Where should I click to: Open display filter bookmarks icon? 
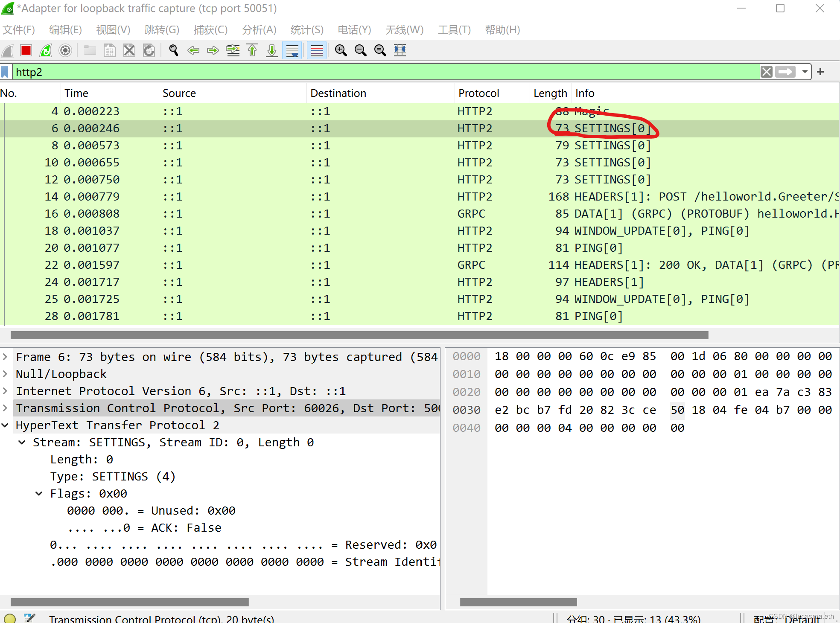[x=5, y=72]
